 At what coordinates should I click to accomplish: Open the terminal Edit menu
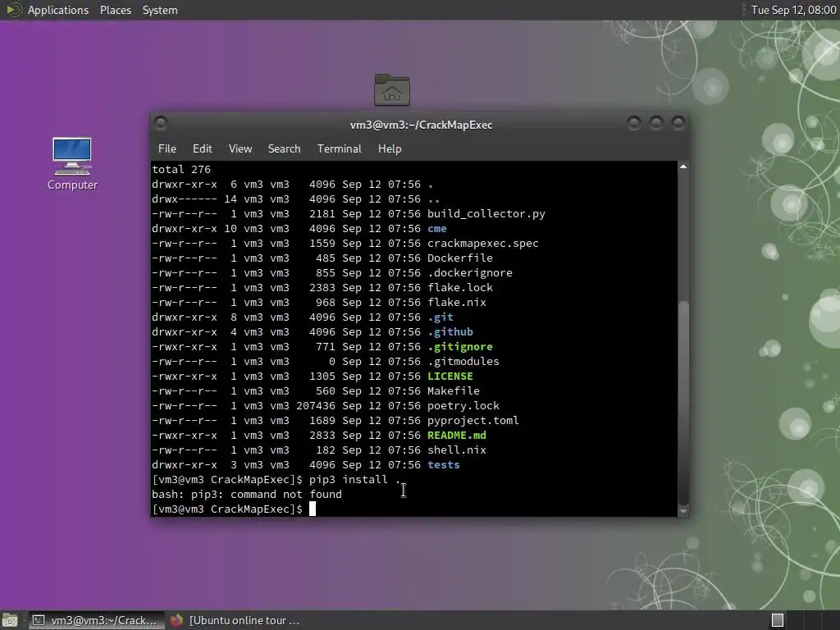tap(202, 149)
